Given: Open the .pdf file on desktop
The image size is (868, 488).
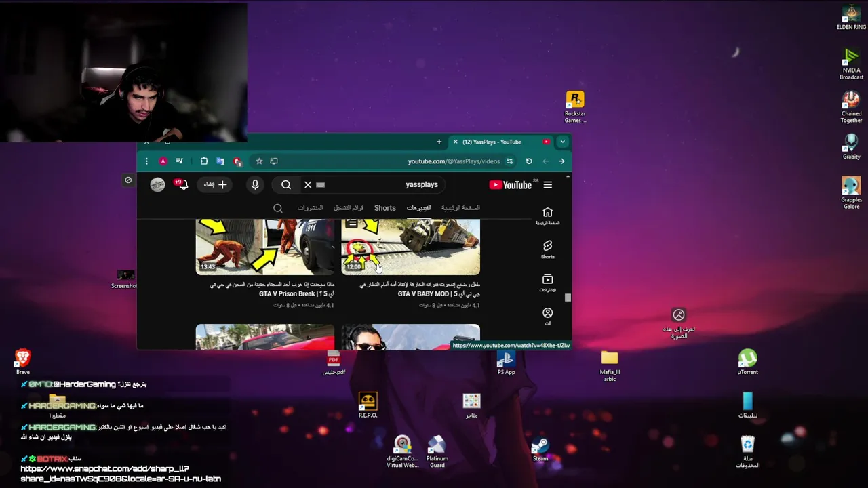Looking at the screenshot, I should (333, 363).
